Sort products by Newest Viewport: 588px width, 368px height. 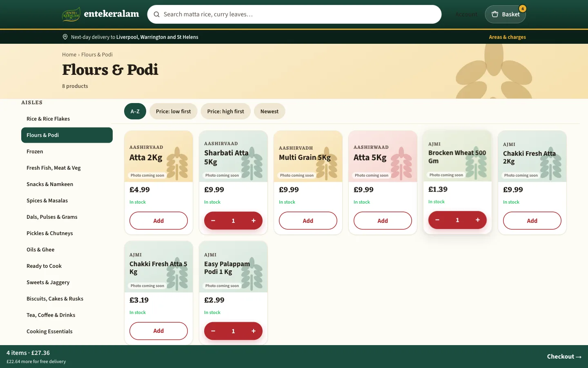tap(269, 111)
